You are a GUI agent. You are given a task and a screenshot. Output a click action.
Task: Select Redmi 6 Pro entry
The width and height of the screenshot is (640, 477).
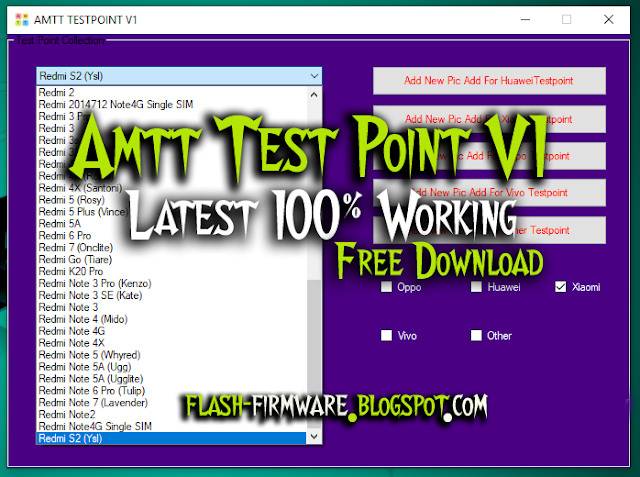click(x=171, y=235)
